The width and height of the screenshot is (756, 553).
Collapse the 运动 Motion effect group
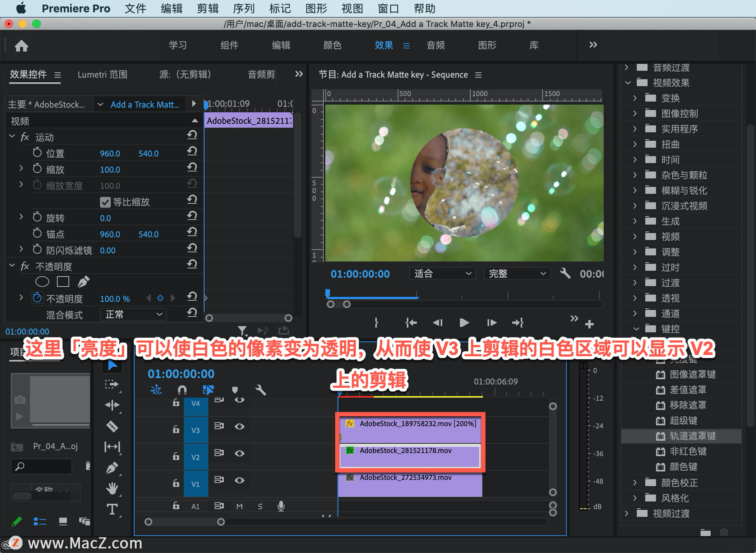click(x=12, y=136)
